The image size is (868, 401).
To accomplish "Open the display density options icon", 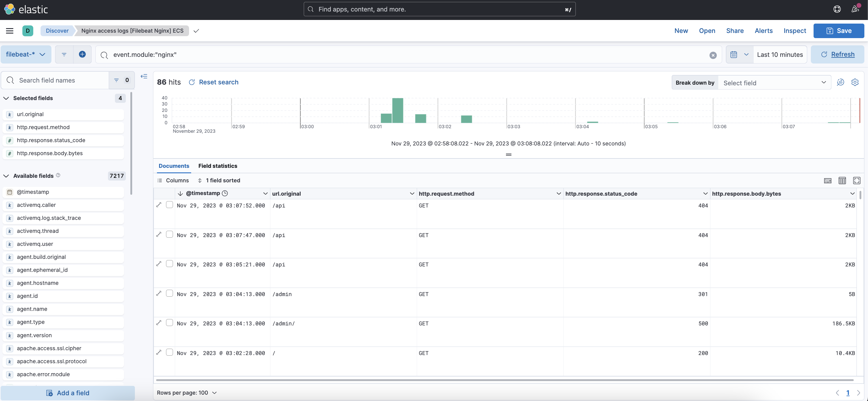I will (842, 181).
